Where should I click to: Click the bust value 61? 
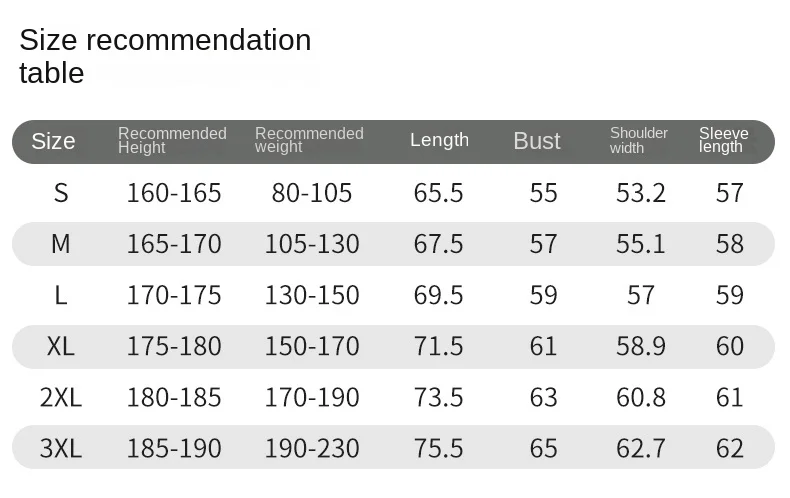(543, 346)
